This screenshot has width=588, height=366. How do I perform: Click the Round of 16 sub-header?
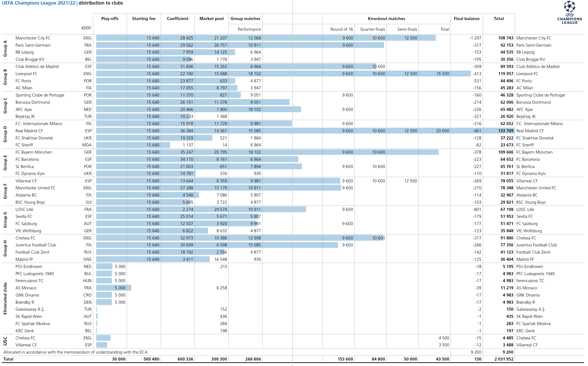pyautogui.click(x=342, y=29)
